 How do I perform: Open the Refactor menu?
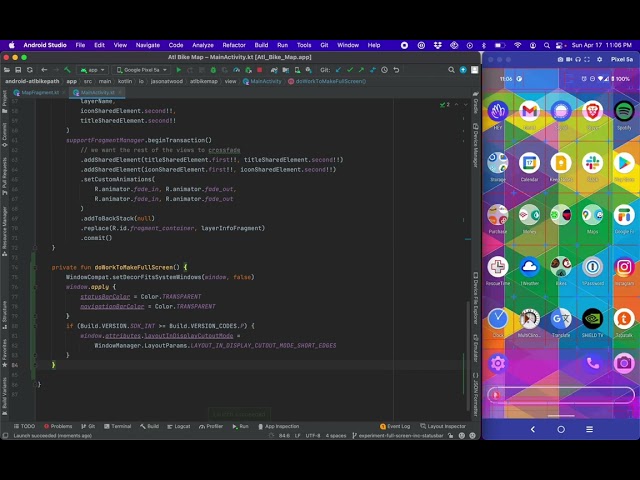(234, 45)
